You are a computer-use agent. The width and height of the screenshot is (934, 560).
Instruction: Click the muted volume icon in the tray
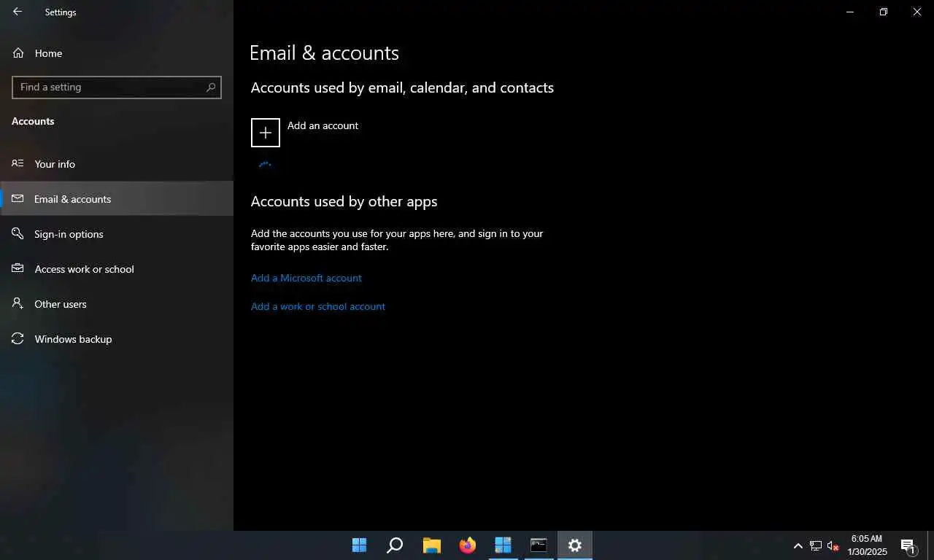coord(833,545)
